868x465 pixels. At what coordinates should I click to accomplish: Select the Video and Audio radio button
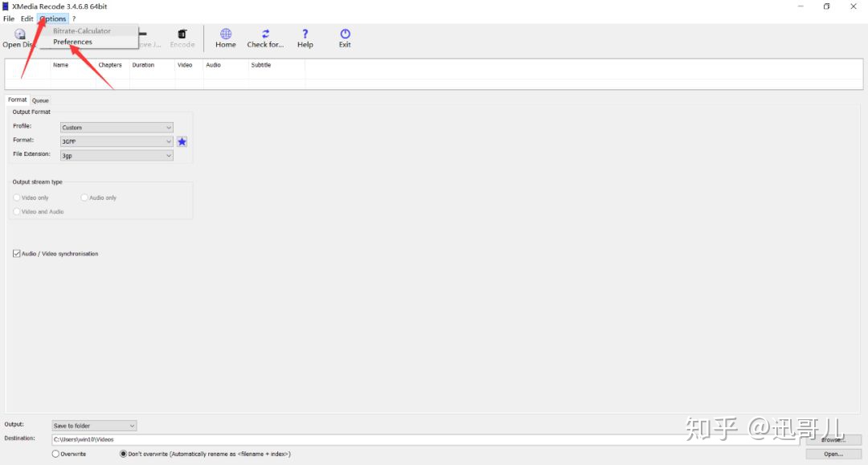point(17,212)
